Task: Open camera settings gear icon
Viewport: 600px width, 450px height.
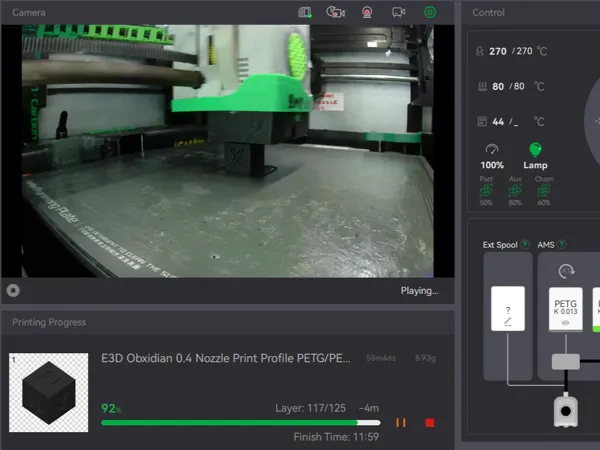Action: [430, 12]
